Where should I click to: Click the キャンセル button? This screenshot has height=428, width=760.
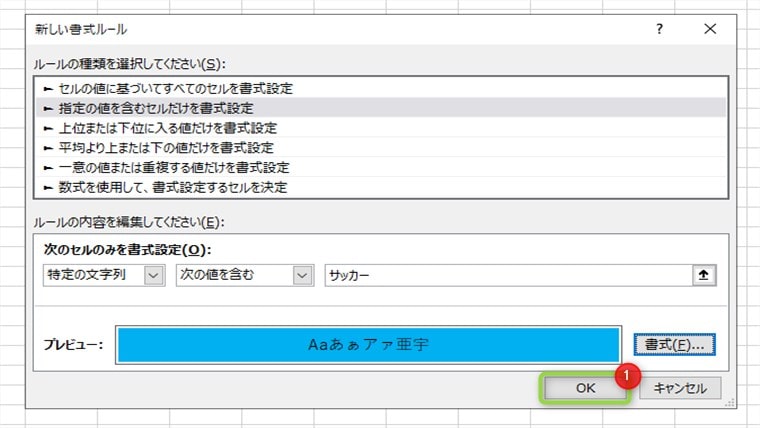(x=680, y=388)
